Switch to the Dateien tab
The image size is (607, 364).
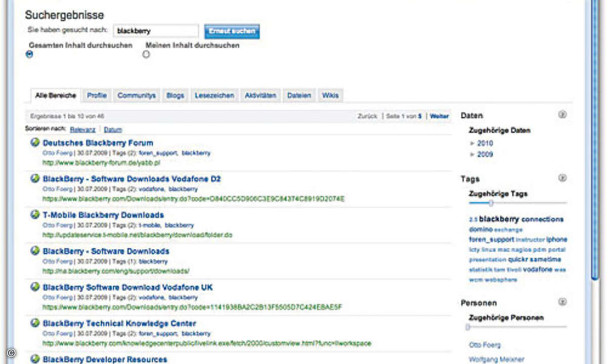[299, 95]
